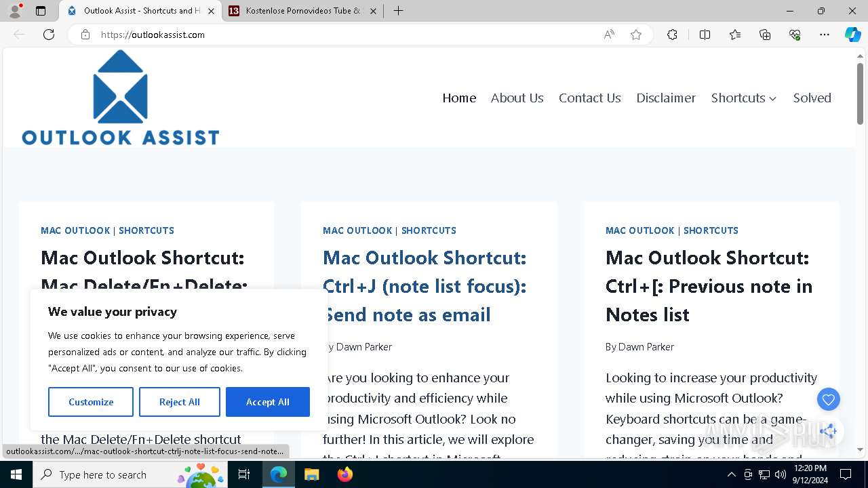Go back to previous page
Screen dimensions: 868x488
click(x=19, y=35)
